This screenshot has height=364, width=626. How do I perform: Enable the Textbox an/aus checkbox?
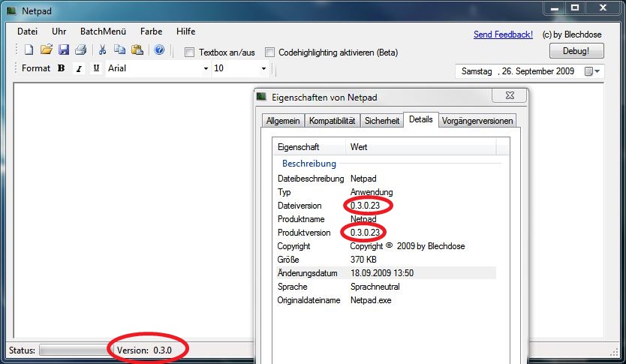pyautogui.click(x=190, y=53)
